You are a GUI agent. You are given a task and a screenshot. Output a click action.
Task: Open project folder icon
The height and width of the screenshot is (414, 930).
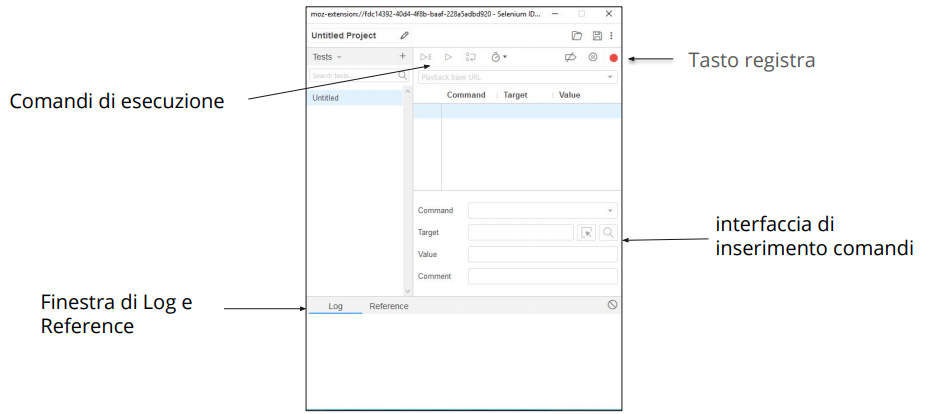[x=577, y=36]
